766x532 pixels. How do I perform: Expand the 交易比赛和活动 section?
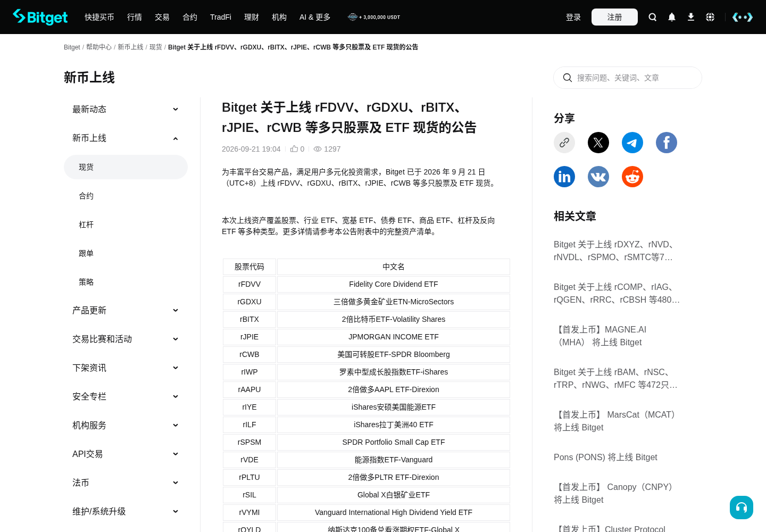click(x=126, y=339)
